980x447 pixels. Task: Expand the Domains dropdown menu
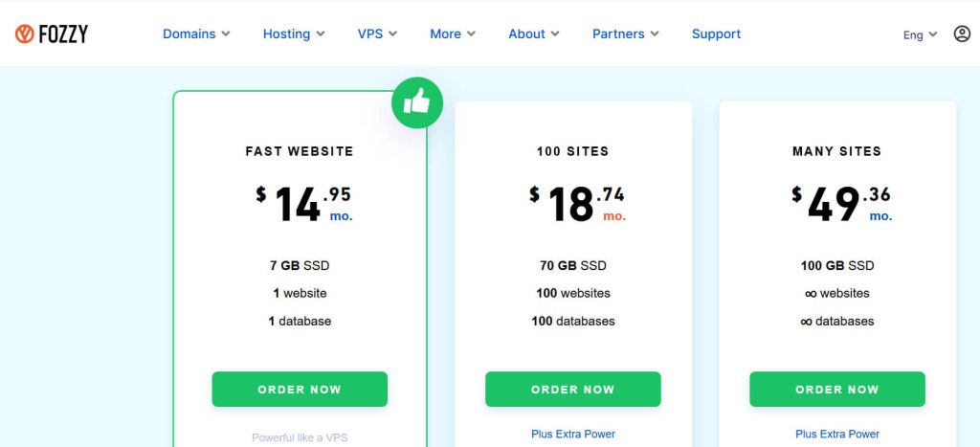196,34
